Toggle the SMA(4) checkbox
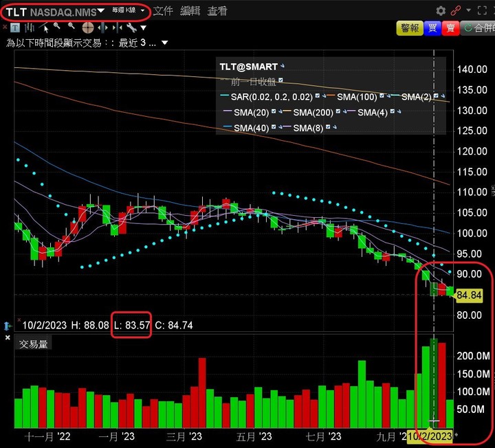The width and height of the screenshot is (495, 448). coord(392,111)
